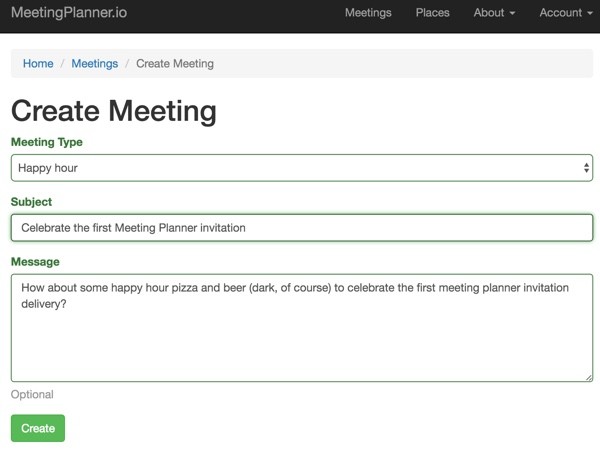This screenshot has width=600, height=452.
Task: Click the Subject input field
Action: pos(302,228)
